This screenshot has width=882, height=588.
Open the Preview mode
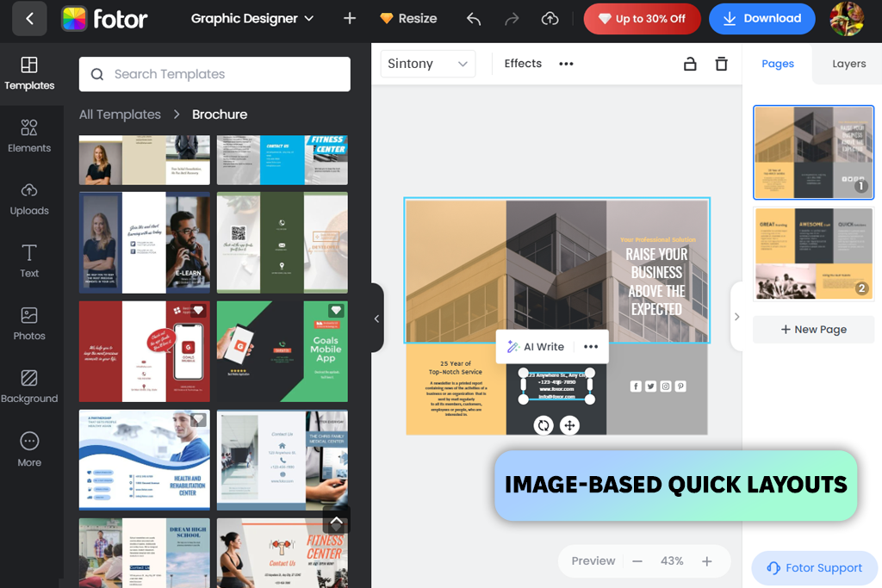[593, 561]
